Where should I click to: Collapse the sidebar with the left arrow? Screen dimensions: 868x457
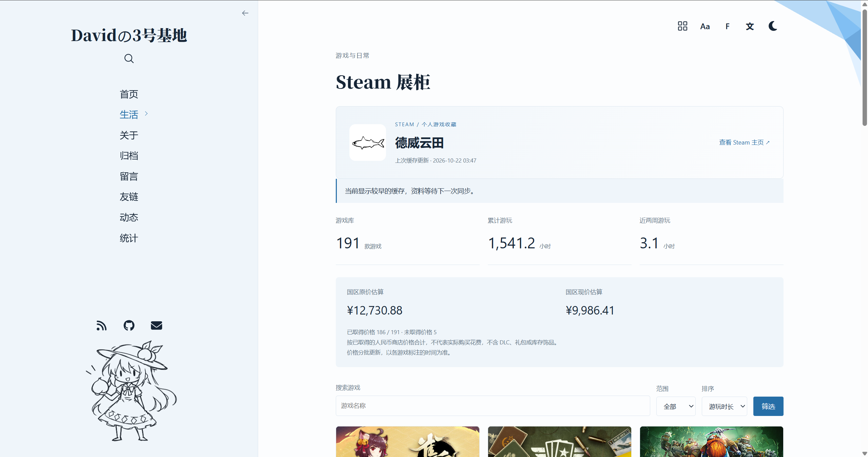coord(245,13)
